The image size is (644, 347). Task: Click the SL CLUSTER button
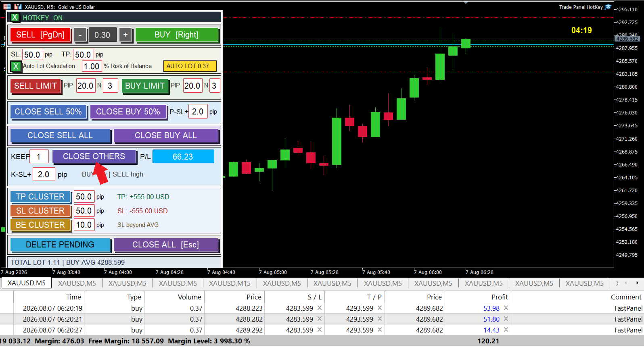click(x=40, y=211)
